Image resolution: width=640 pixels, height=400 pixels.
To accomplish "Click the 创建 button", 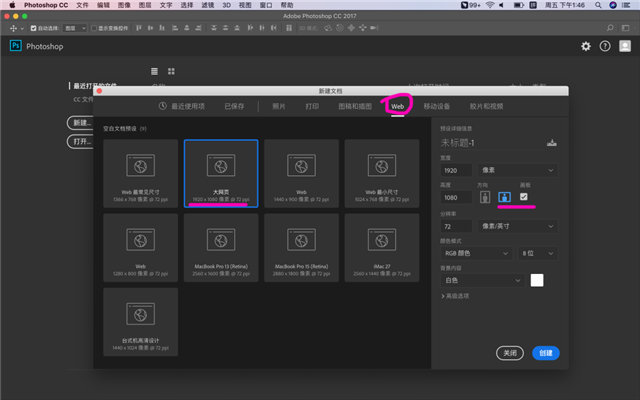I will [x=546, y=353].
